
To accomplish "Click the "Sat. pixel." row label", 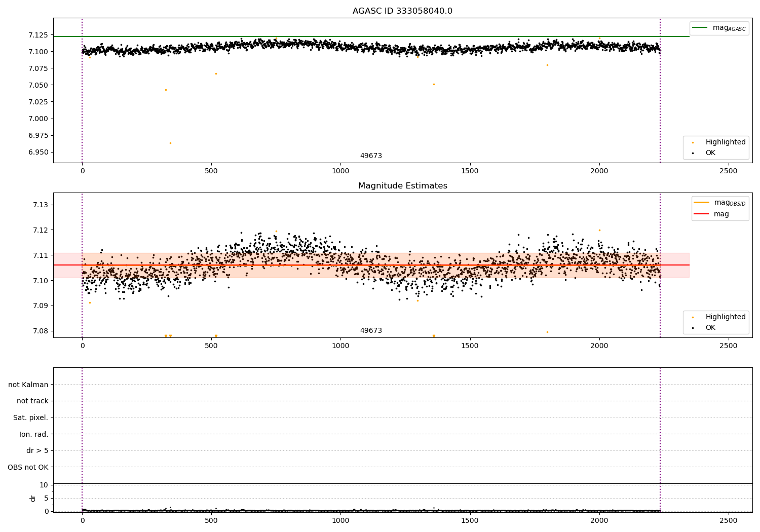I will pyautogui.click(x=31, y=417).
